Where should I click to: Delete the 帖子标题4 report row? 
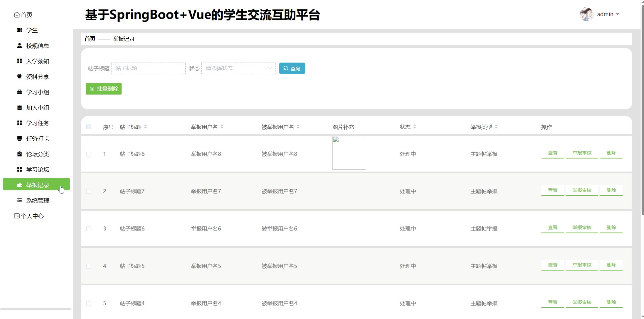click(x=611, y=303)
